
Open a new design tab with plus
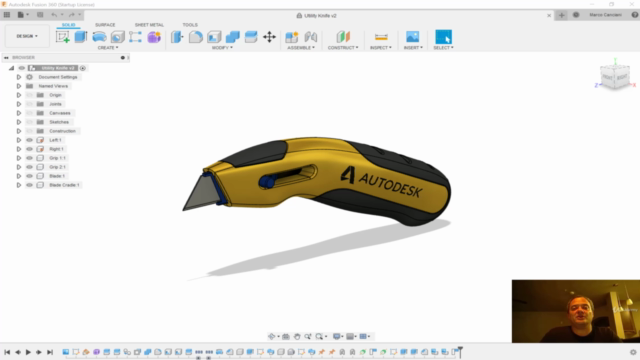[562, 16]
